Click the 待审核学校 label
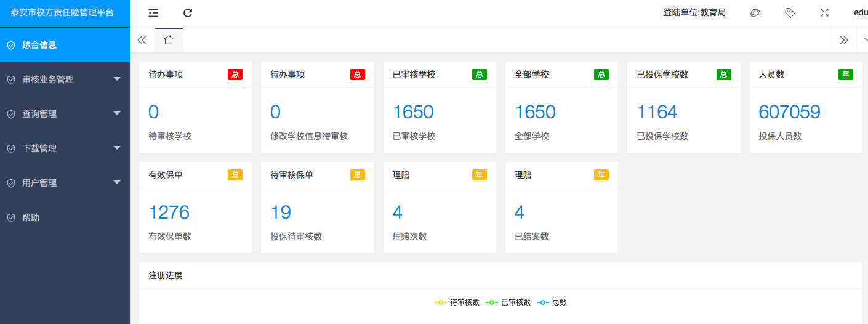 [x=170, y=136]
